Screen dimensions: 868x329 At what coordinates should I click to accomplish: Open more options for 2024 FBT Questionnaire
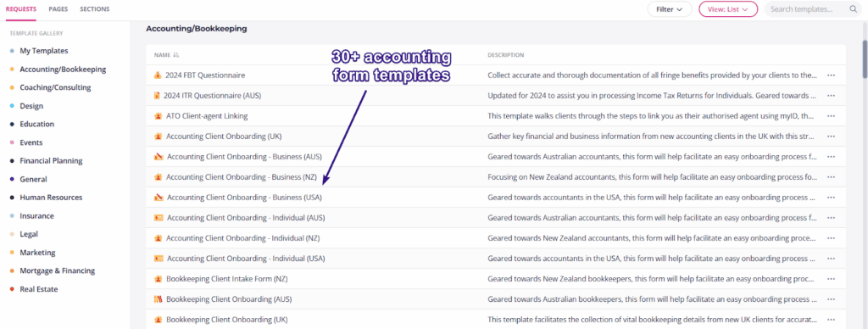pyautogui.click(x=831, y=75)
